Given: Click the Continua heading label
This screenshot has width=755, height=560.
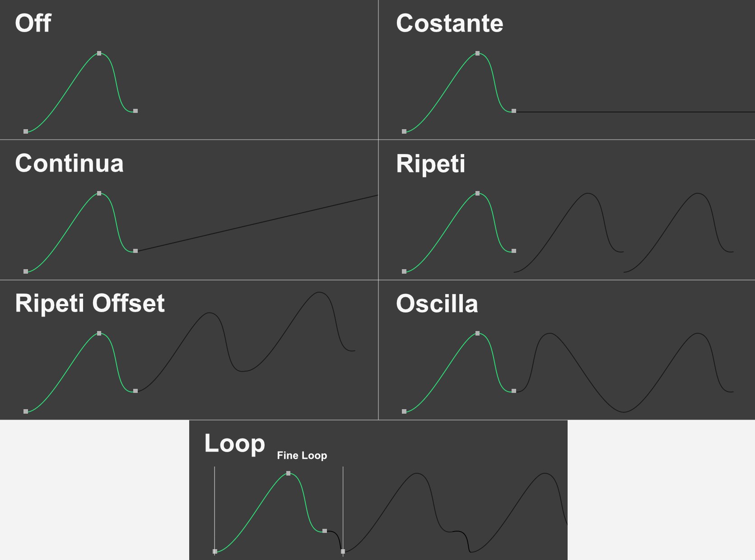Looking at the screenshot, I should pos(69,163).
